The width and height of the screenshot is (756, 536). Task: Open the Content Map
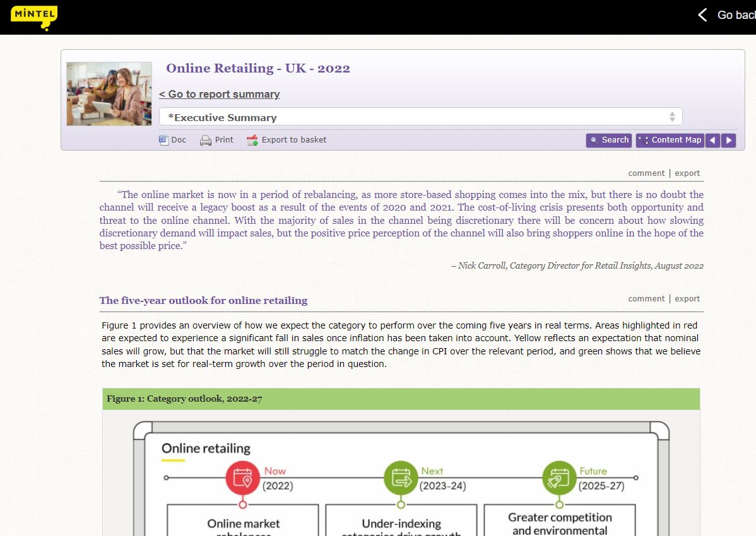670,140
